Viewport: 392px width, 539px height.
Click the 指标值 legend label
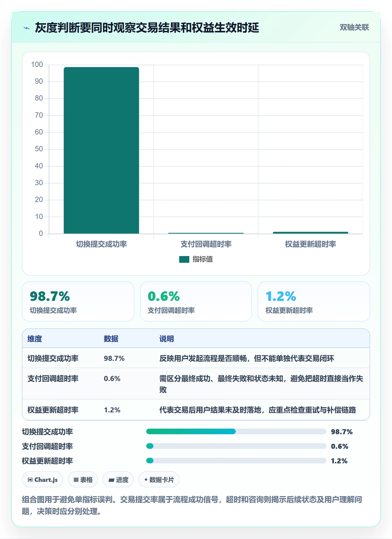(203, 259)
